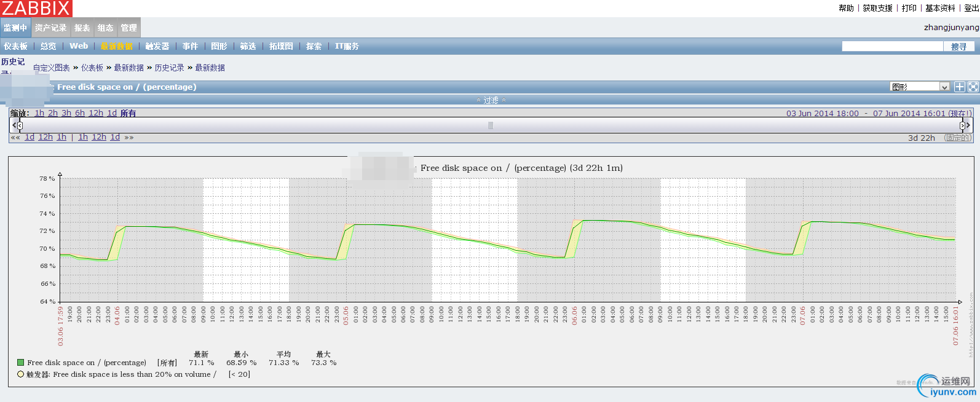Click the ZABBIX logo

[x=36, y=9]
